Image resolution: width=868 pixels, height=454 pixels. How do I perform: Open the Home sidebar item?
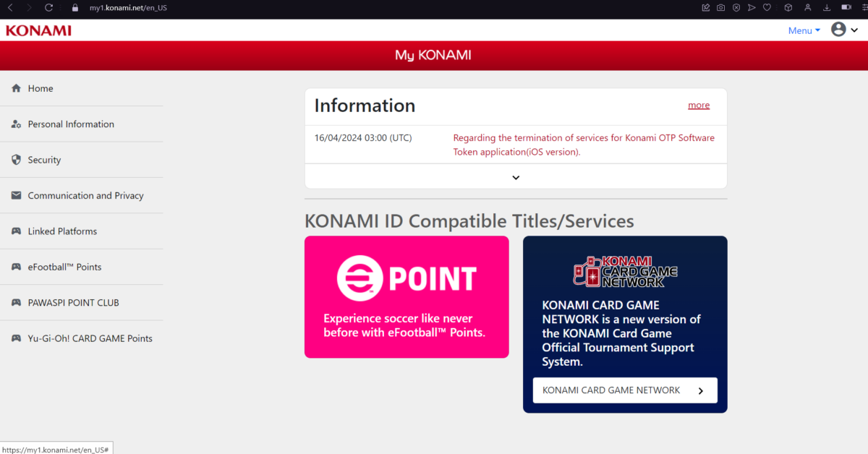41,88
